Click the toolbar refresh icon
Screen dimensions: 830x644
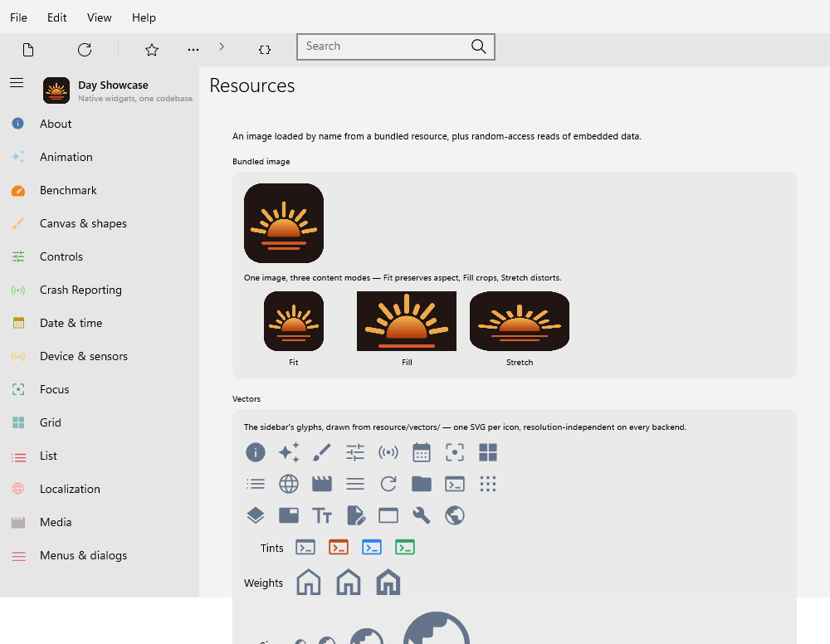[x=85, y=50]
